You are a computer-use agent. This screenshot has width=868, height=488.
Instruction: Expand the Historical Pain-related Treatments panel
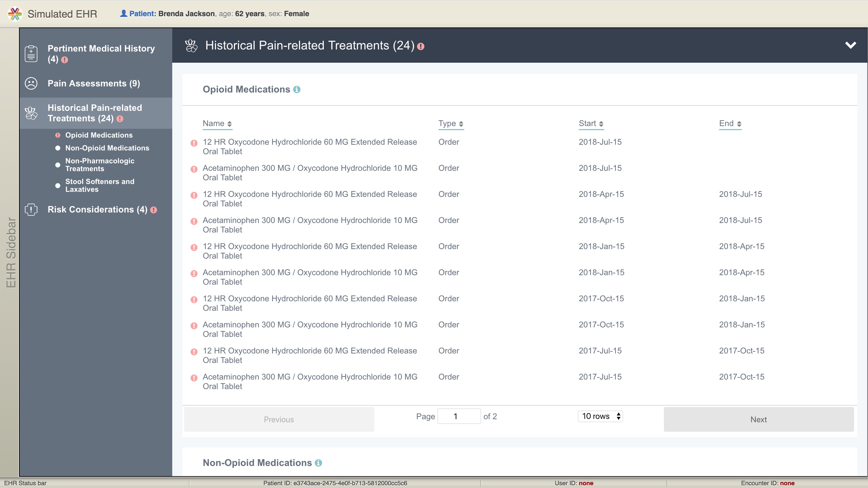[849, 45]
